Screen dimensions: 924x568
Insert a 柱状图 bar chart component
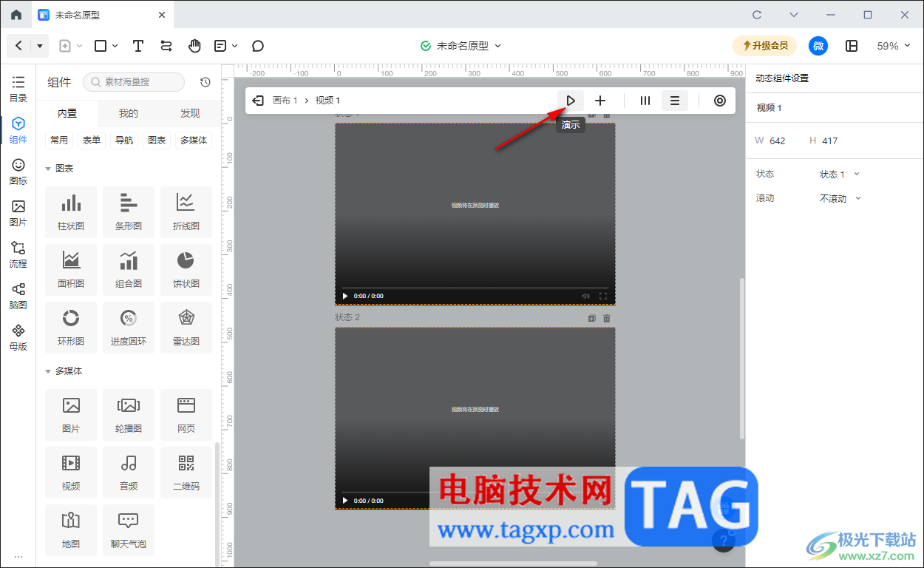coord(71,212)
